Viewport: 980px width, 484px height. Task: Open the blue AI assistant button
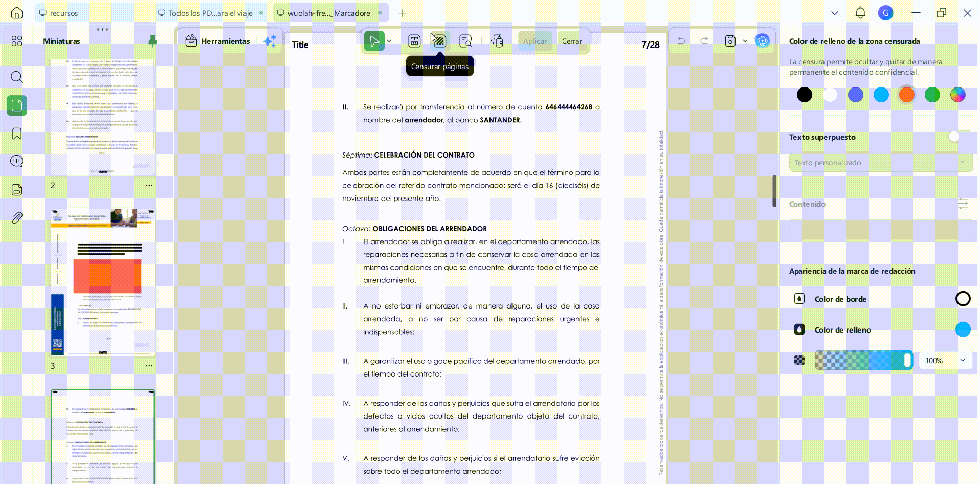pos(762,41)
